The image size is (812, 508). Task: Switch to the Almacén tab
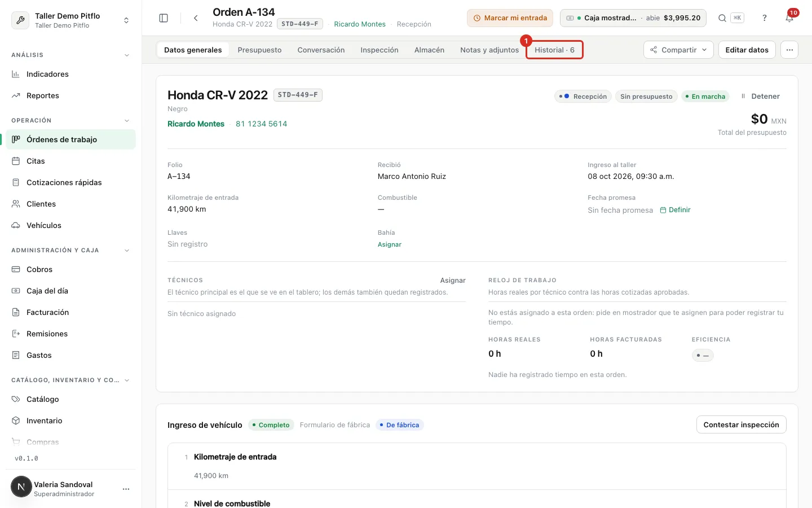tap(429, 50)
